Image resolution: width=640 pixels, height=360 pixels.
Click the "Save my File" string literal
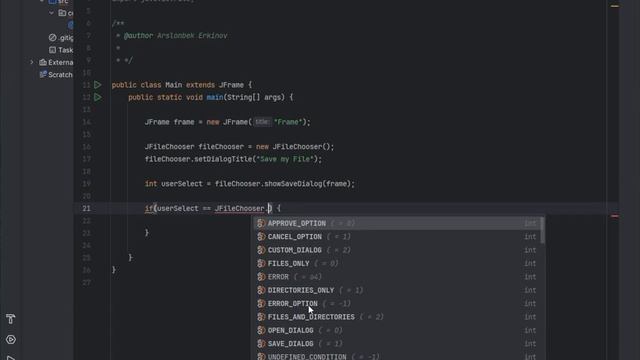tap(285, 159)
